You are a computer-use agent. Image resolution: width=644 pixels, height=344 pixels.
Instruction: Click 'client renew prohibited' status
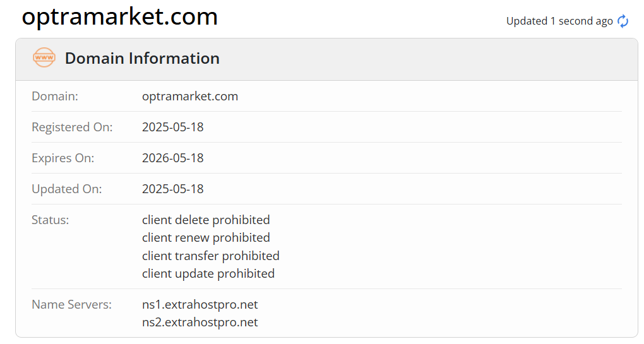tap(206, 238)
